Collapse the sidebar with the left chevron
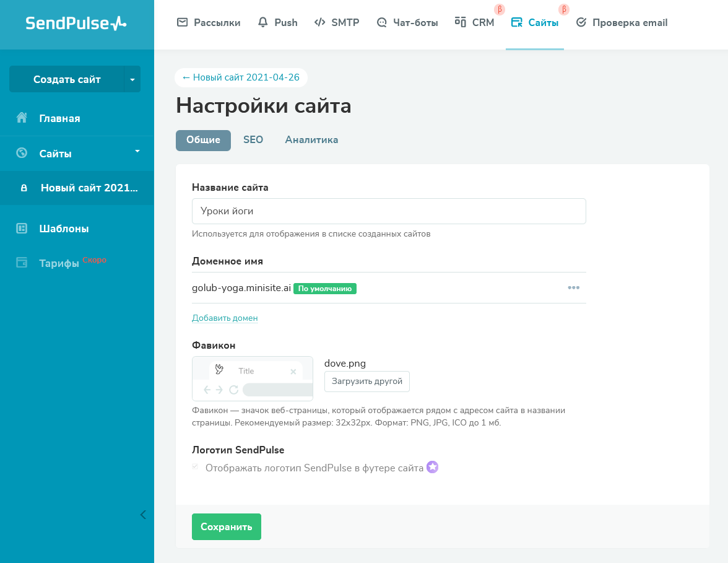728x563 pixels. click(143, 515)
